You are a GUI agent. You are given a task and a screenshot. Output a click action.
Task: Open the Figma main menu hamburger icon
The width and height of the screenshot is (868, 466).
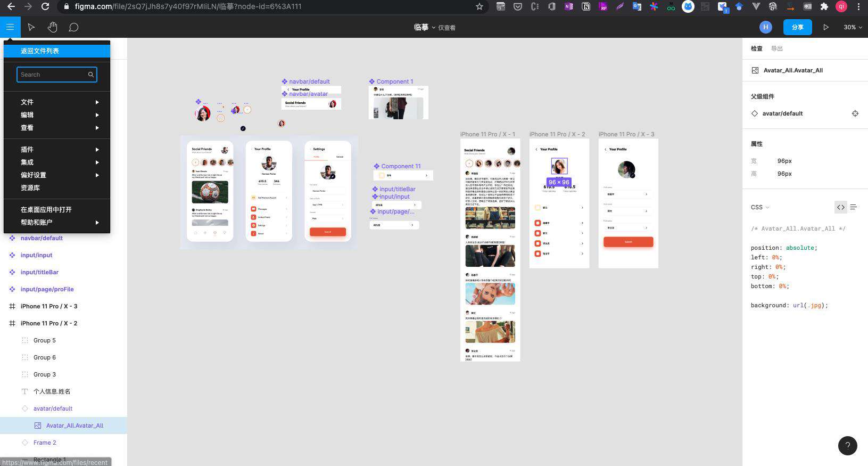pos(10,27)
